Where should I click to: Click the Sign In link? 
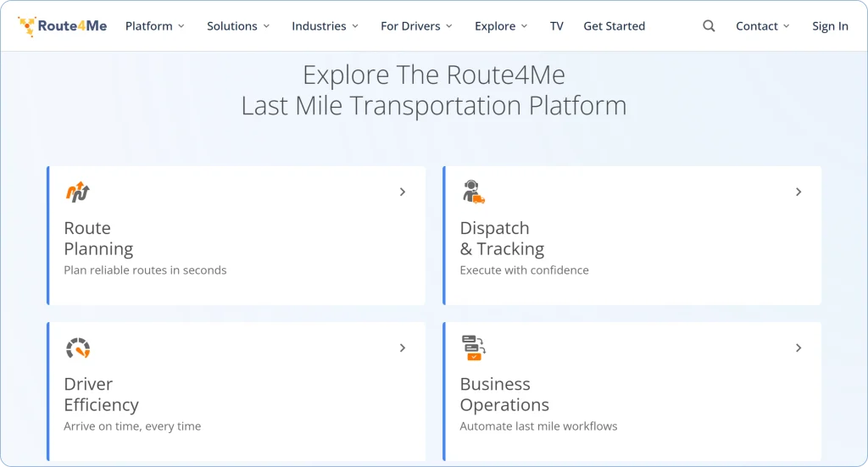coord(830,26)
